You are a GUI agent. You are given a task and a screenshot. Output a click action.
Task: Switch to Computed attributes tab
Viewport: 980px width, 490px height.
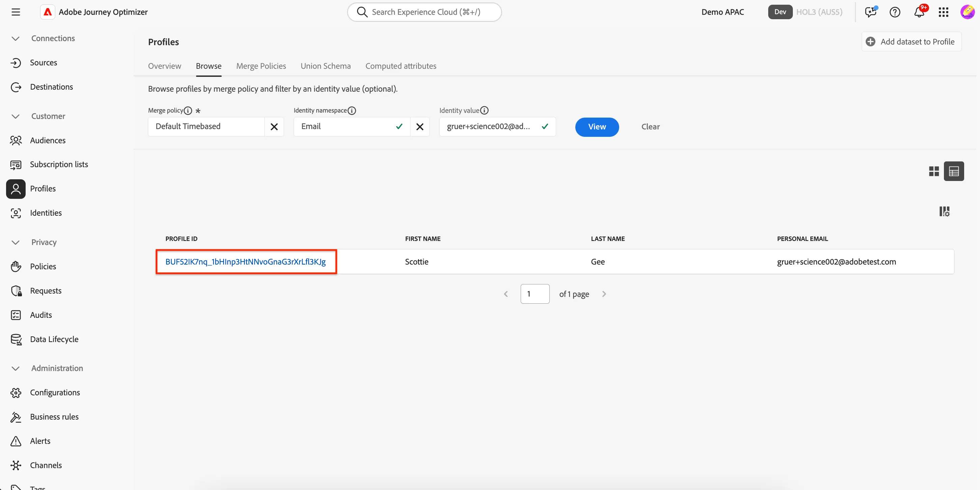point(401,66)
